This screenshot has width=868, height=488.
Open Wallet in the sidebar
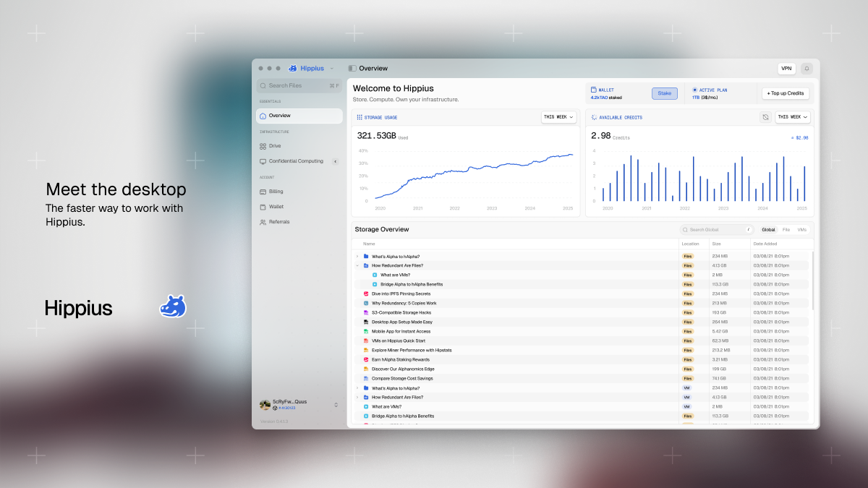[276, 207]
